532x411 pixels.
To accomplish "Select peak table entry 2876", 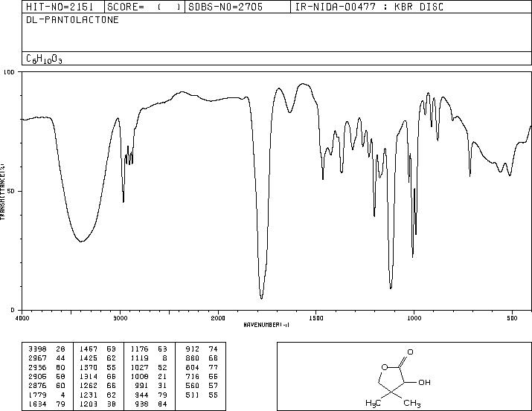I will point(37,386).
